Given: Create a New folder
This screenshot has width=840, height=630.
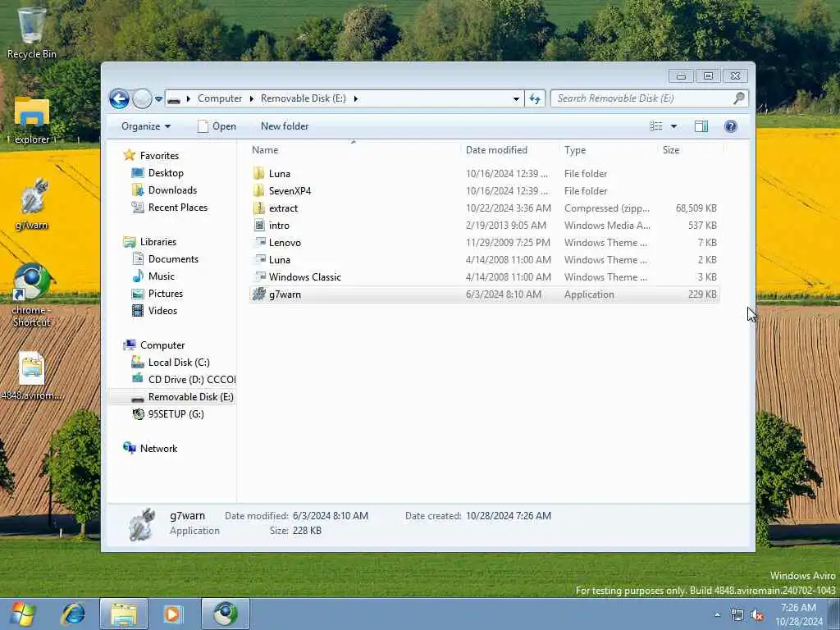Looking at the screenshot, I should 285,126.
